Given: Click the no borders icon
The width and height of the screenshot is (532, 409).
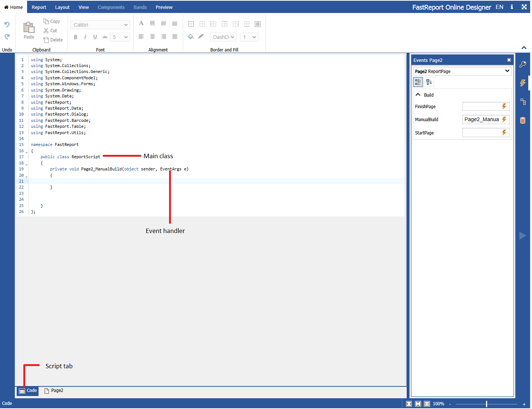Looking at the screenshot, I should pos(202,24).
